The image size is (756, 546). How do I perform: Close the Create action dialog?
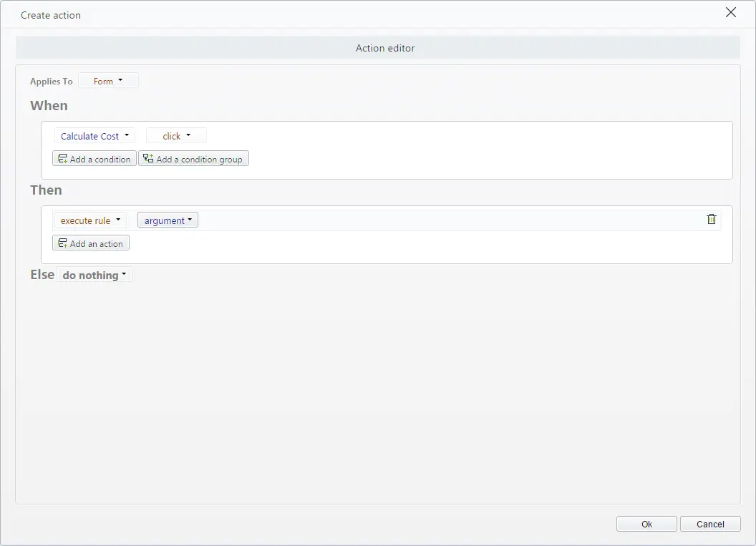point(730,13)
